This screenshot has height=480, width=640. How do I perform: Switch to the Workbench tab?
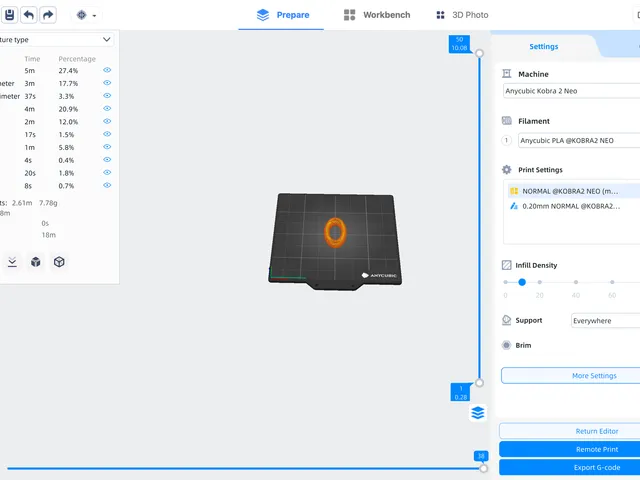(377, 15)
